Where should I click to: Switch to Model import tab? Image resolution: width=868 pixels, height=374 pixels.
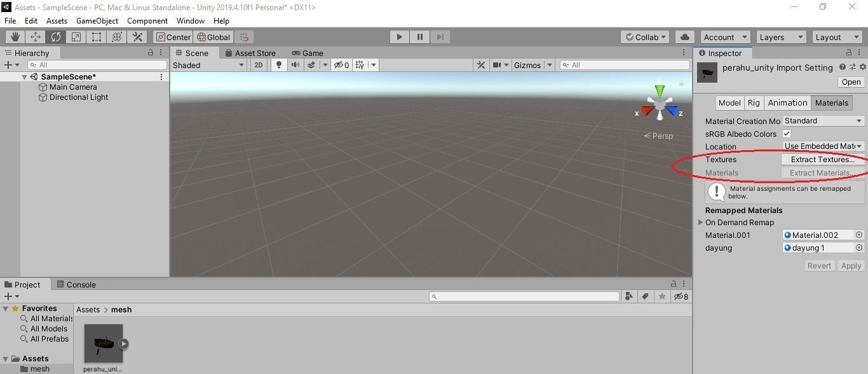[x=729, y=102]
